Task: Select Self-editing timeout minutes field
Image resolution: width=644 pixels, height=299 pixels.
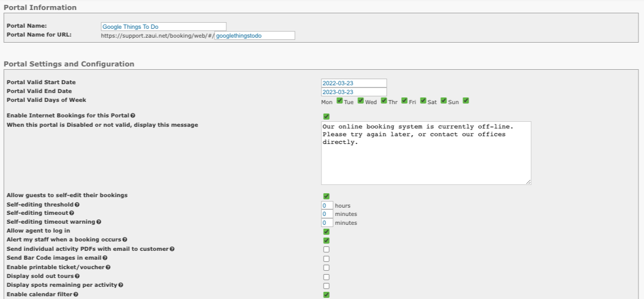Action: [x=327, y=214]
